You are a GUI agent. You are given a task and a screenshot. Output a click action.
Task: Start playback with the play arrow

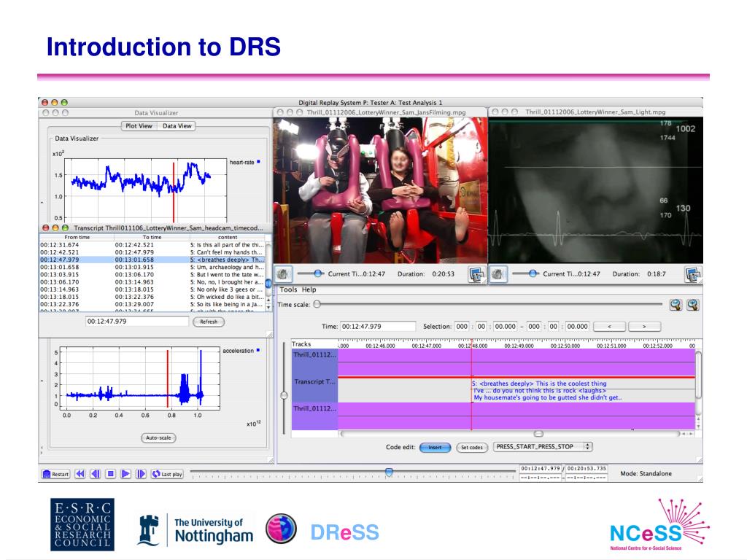tap(125, 474)
